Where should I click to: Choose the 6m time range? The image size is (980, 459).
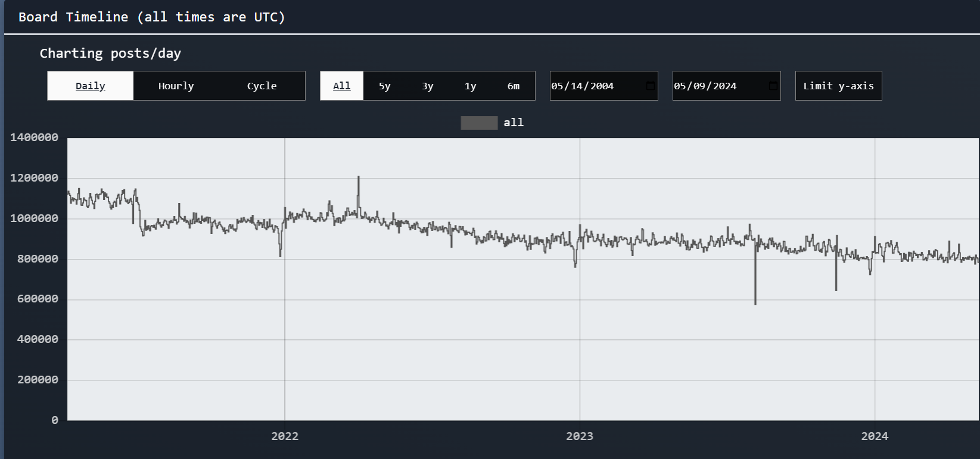click(x=514, y=86)
